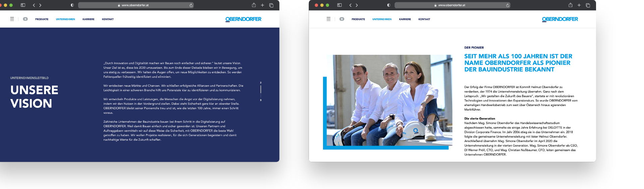
Task: Open hamburger menu in left browser window
Action: [12, 19]
